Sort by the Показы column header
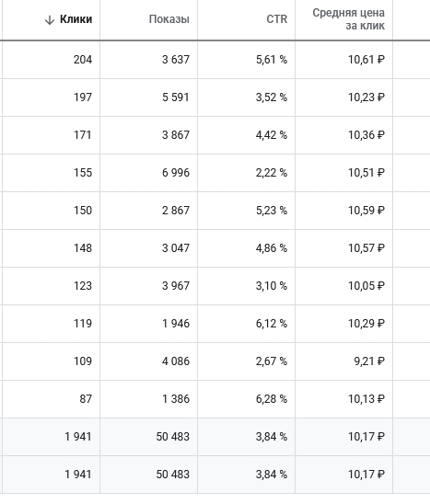430x504 pixels. pos(169,19)
